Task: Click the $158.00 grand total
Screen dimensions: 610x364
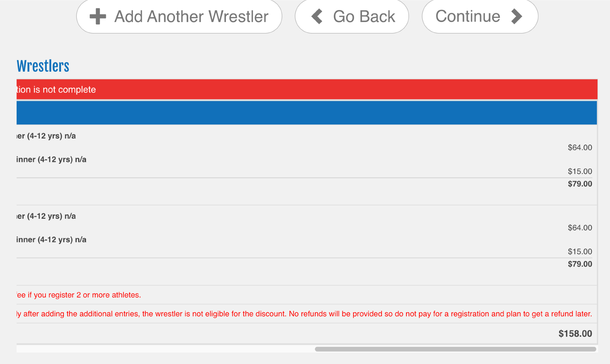Action: [x=575, y=334]
